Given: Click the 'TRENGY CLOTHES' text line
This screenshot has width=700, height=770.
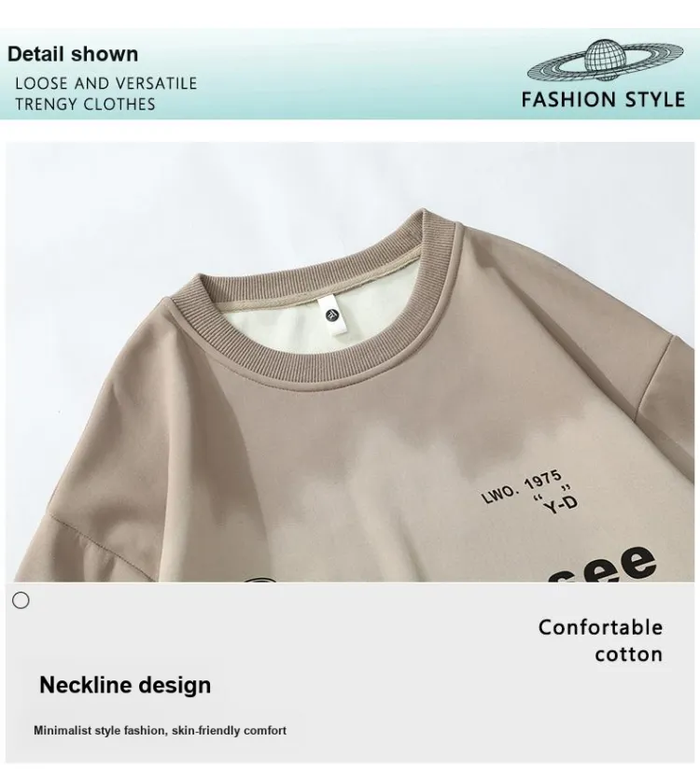Looking at the screenshot, I should pyautogui.click(x=85, y=105).
